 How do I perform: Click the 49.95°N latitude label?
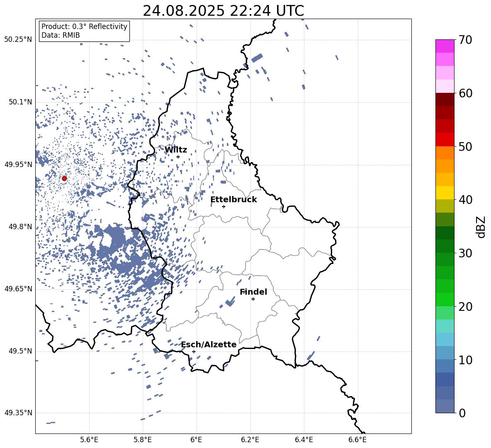click(18, 165)
